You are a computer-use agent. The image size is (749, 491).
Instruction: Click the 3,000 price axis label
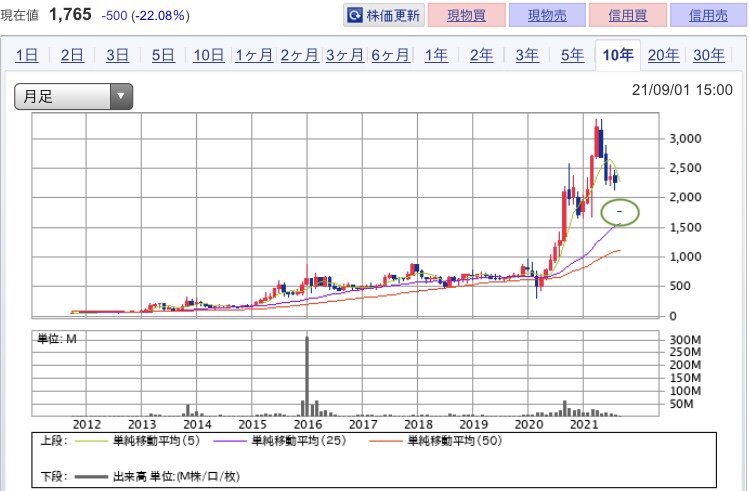click(685, 139)
